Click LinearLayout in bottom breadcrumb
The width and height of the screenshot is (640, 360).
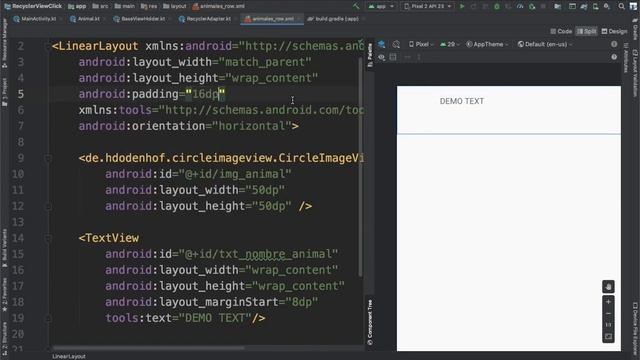point(69,356)
